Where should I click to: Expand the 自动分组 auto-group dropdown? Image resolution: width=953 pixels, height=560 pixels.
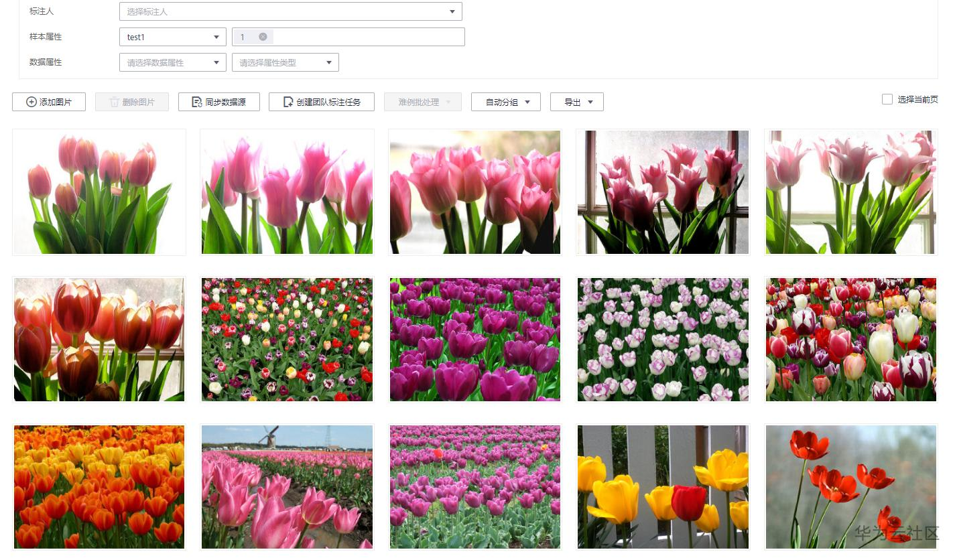click(529, 102)
